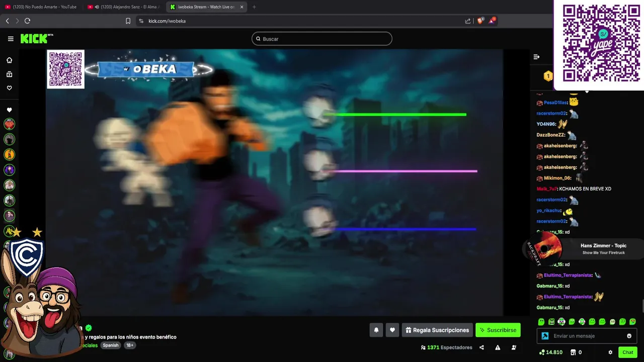Click the Suscribirse button
The width and height of the screenshot is (644, 362).
pyautogui.click(x=498, y=330)
